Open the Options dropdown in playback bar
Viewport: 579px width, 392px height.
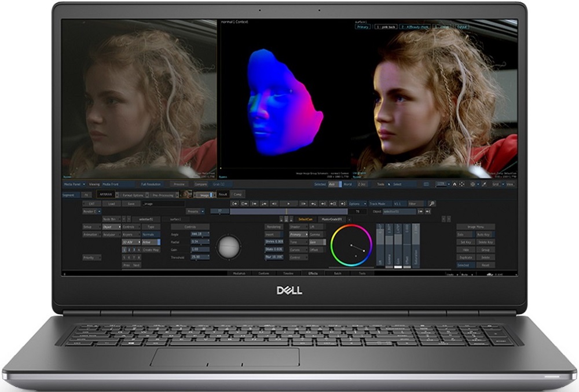tap(357, 204)
